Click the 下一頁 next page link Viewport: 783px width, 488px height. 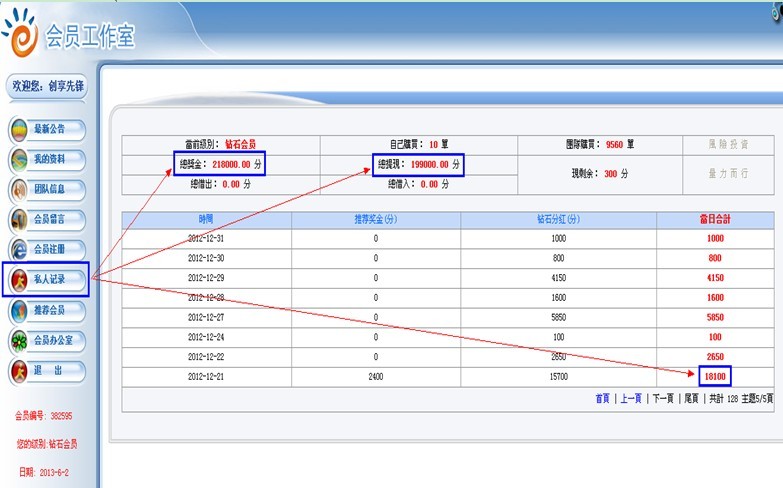point(663,399)
